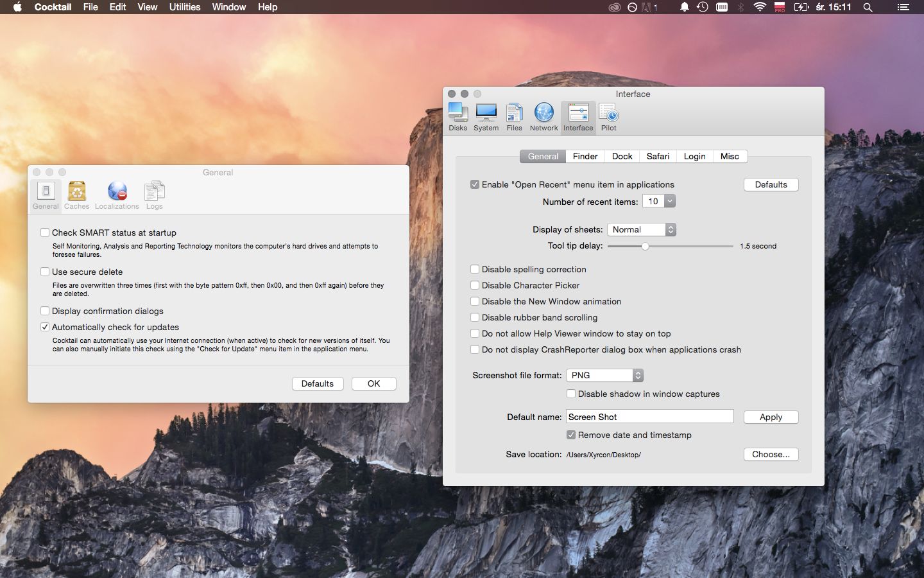This screenshot has width=924, height=578.
Task: Switch to the Finder tab
Action: (x=585, y=156)
